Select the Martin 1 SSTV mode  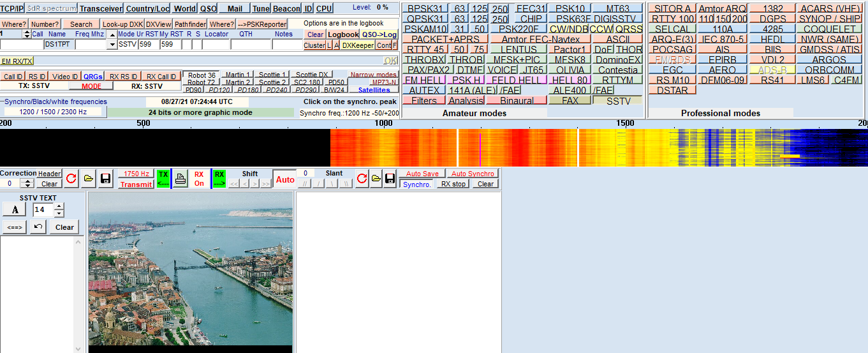238,75
